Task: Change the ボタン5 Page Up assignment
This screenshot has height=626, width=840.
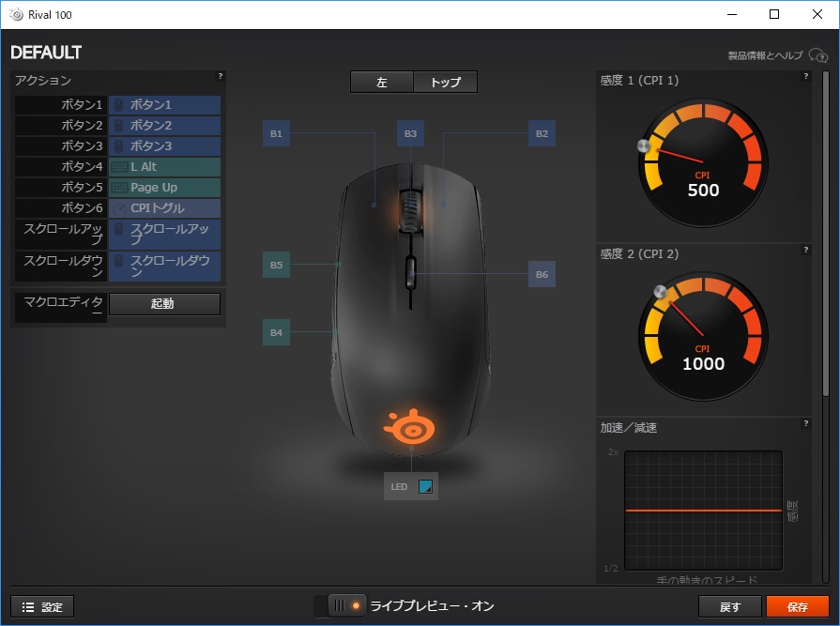Action: coord(164,188)
